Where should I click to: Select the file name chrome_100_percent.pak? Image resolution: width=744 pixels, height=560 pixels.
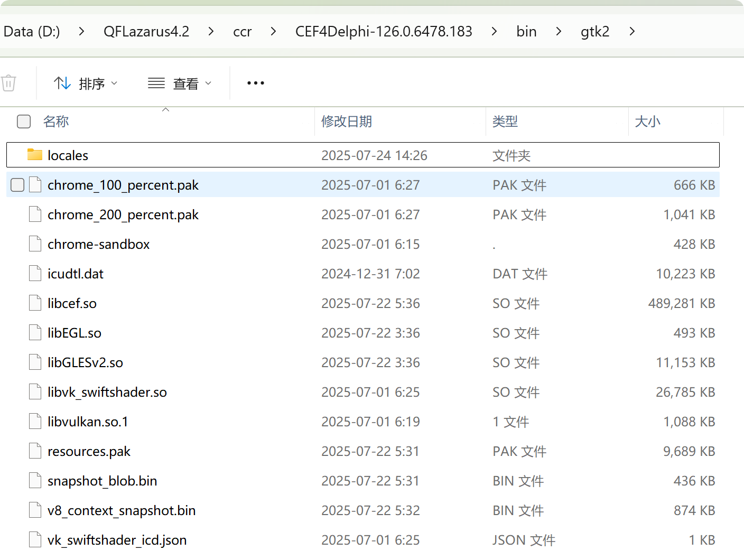pos(123,185)
